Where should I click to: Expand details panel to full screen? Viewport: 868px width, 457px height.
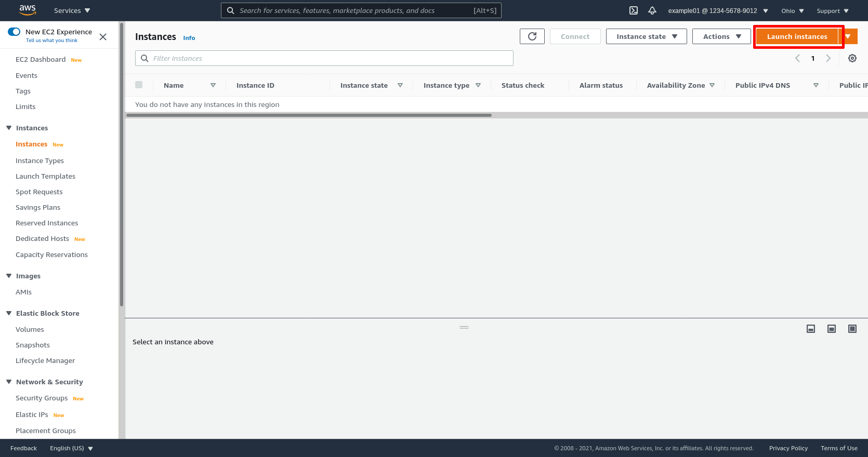pos(852,329)
